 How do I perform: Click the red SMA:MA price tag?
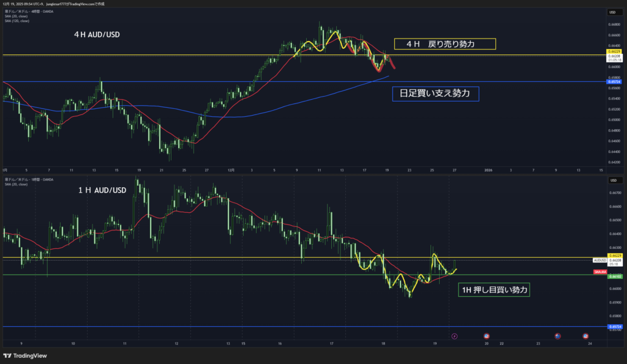pos(599,270)
